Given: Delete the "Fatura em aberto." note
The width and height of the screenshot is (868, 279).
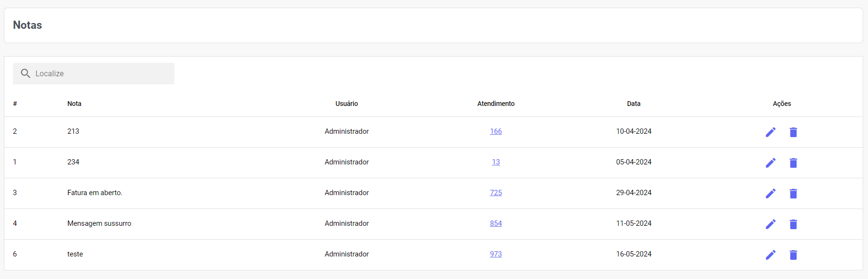Looking at the screenshot, I should [793, 193].
